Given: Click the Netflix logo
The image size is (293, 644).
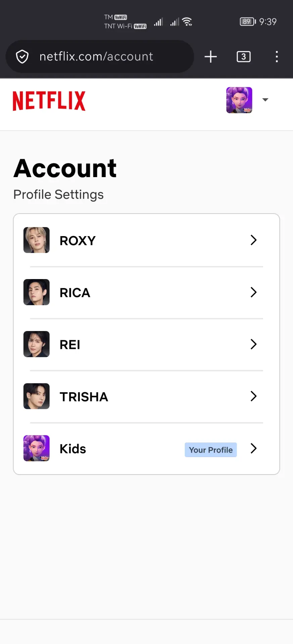Looking at the screenshot, I should [49, 101].
